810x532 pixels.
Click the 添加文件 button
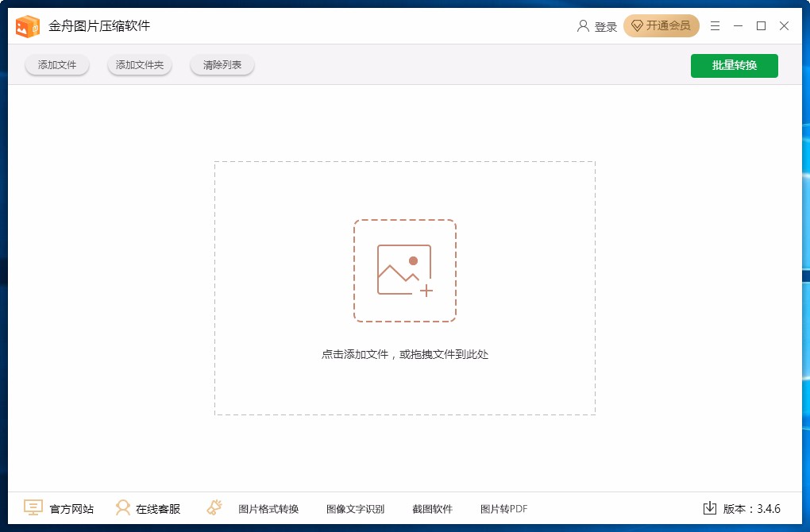click(x=56, y=65)
